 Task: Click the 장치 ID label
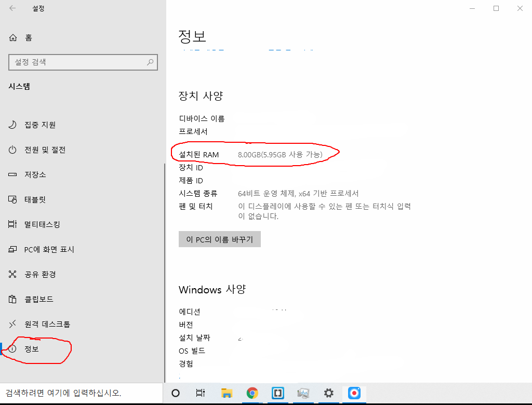(191, 168)
